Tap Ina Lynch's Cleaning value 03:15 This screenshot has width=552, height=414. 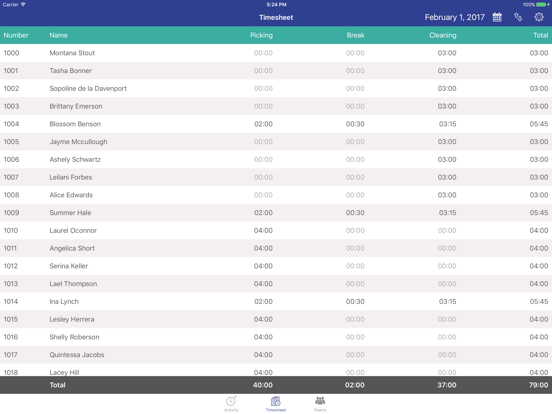447,301
